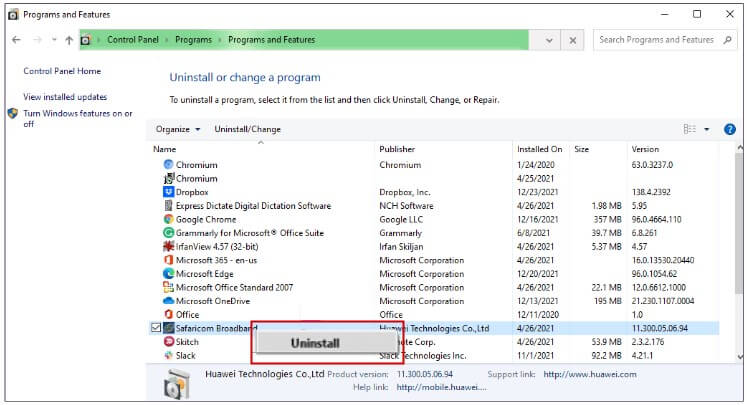
Task: Click Uninstall/Change in the toolbar
Action: [x=247, y=129]
